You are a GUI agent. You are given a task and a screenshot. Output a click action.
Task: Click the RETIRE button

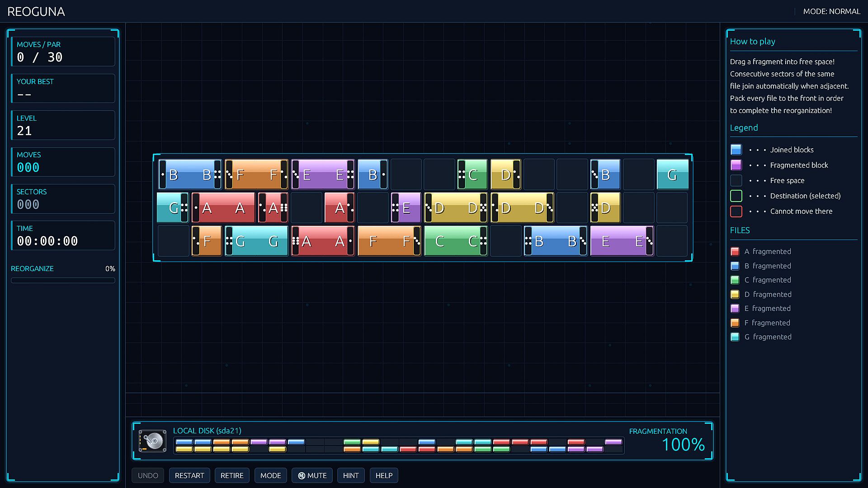(232, 476)
